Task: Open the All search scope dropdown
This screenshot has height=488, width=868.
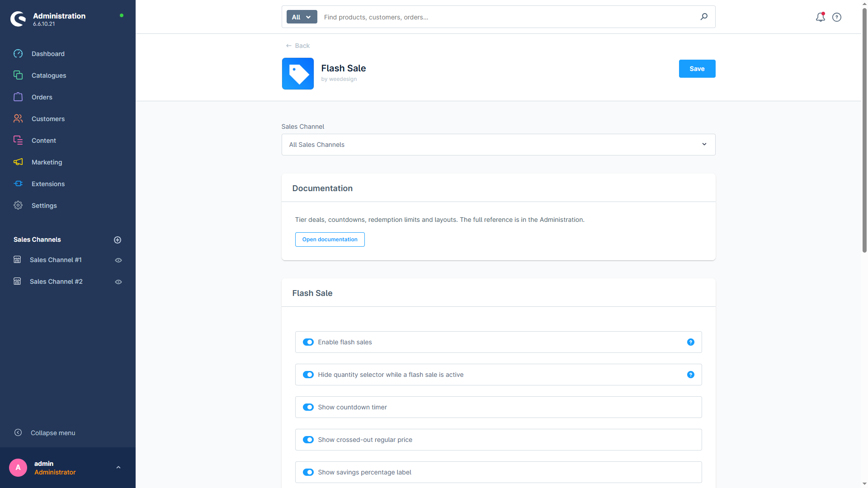Action: [302, 17]
